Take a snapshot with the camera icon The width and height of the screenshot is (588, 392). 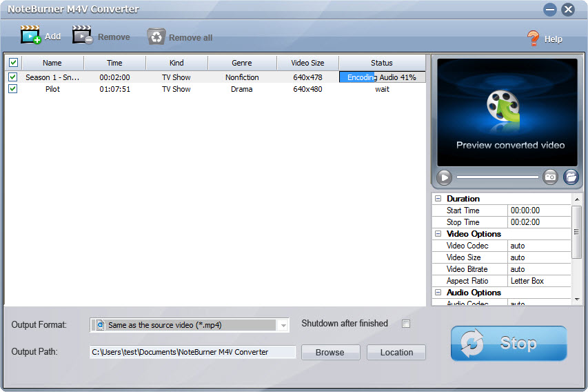tap(550, 177)
